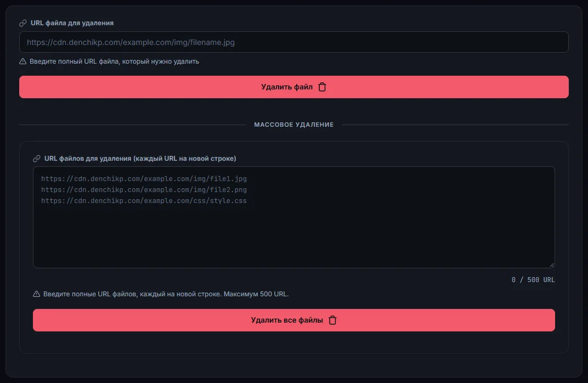Screen dimensions: 588x383
Task: Click the link icon beside "URL файлов для удаления"
Action: (36, 159)
